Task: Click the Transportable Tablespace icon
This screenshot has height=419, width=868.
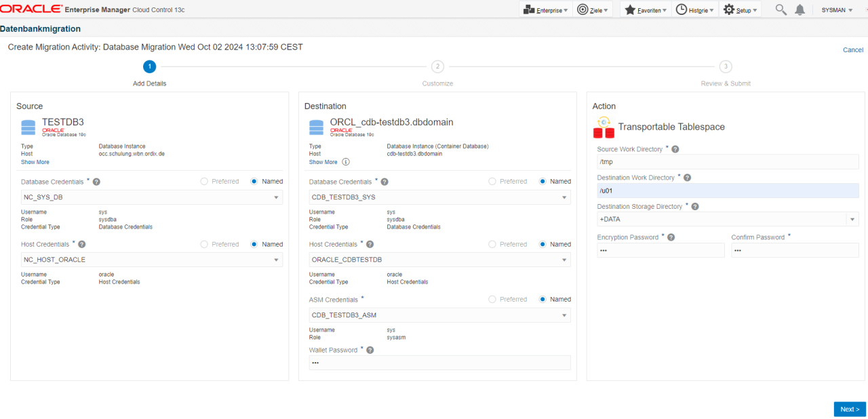Action: click(x=603, y=127)
